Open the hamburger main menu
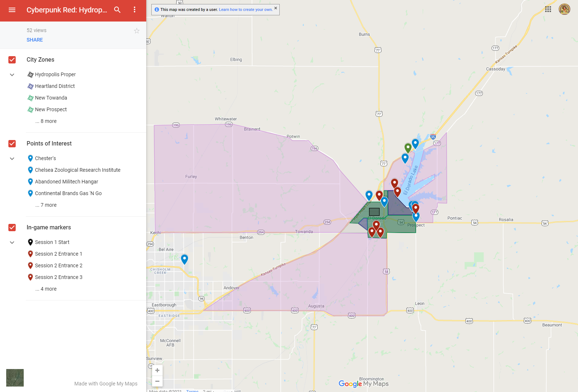 tap(12, 10)
